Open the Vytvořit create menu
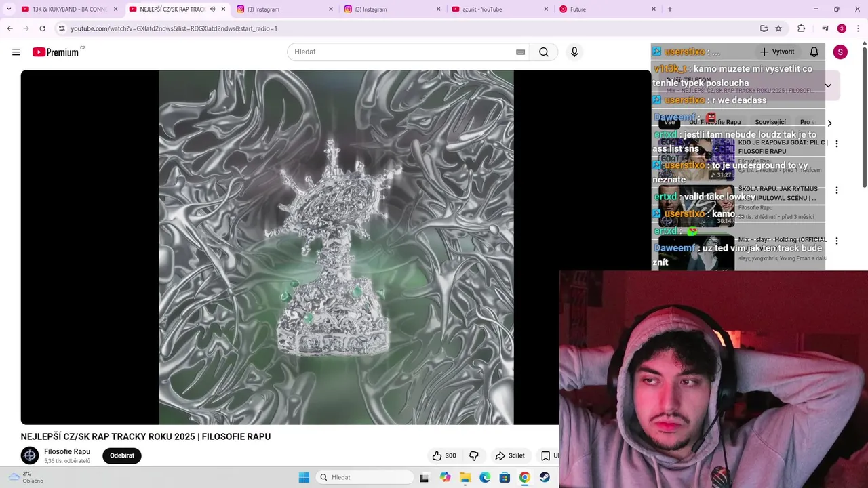The width and height of the screenshot is (868, 488). [x=777, y=52]
